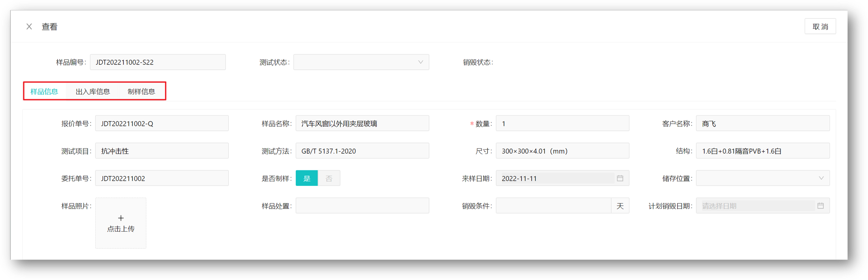
Task: Click the 样品处置 input field
Action: point(362,206)
